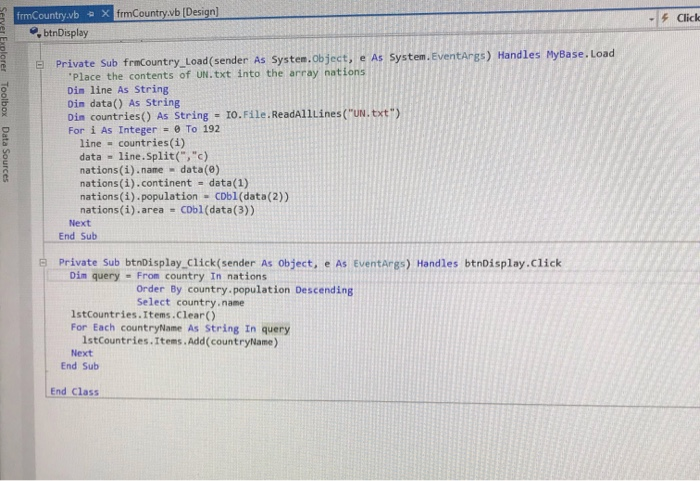The height and width of the screenshot is (481, 700).
Task: Close the frmCountry.vb tab
Action: point(105,14)
